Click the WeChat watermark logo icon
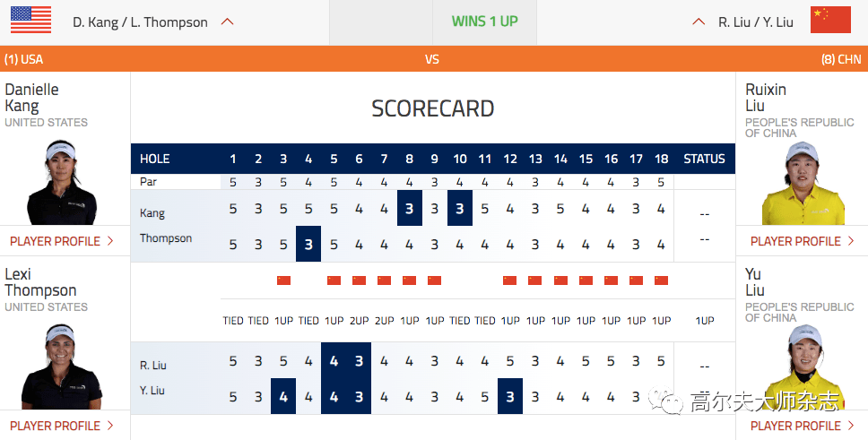The image size is (868, 440). click(664, 401)
